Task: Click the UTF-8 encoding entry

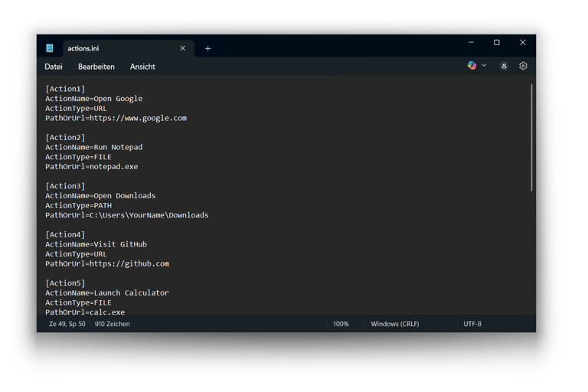Action: point(472,324)
